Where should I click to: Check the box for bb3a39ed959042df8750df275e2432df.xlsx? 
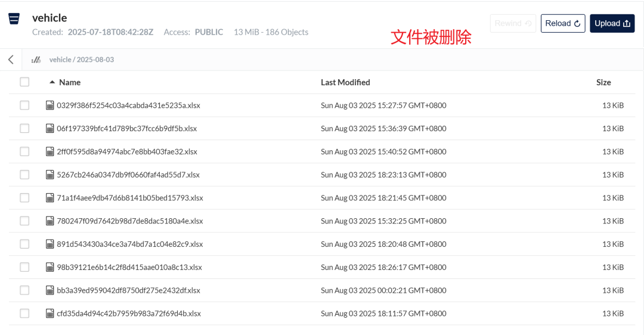(x=24, y=290)
